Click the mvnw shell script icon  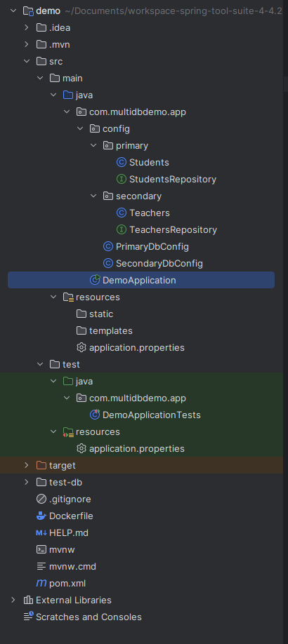[41, 549]
